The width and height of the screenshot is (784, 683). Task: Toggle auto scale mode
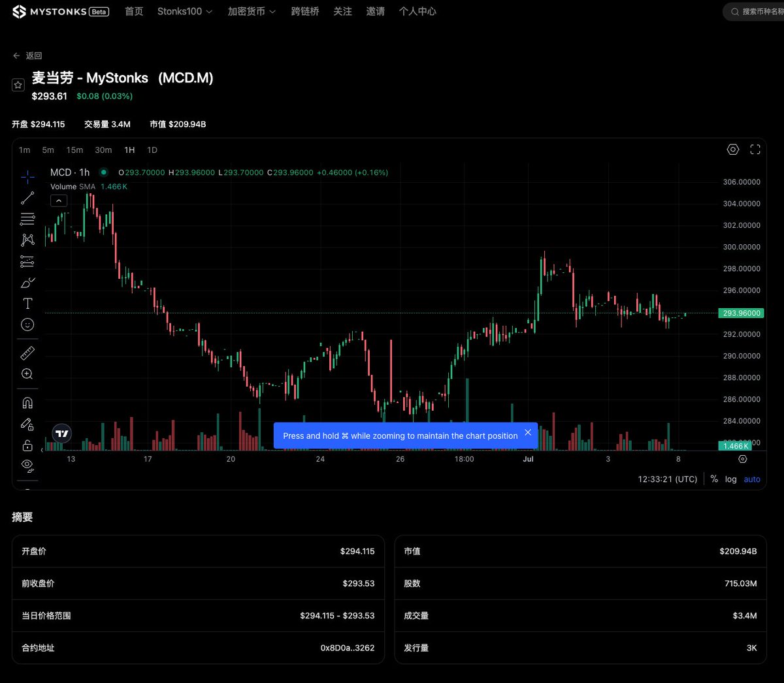click(x=752, y=479)
